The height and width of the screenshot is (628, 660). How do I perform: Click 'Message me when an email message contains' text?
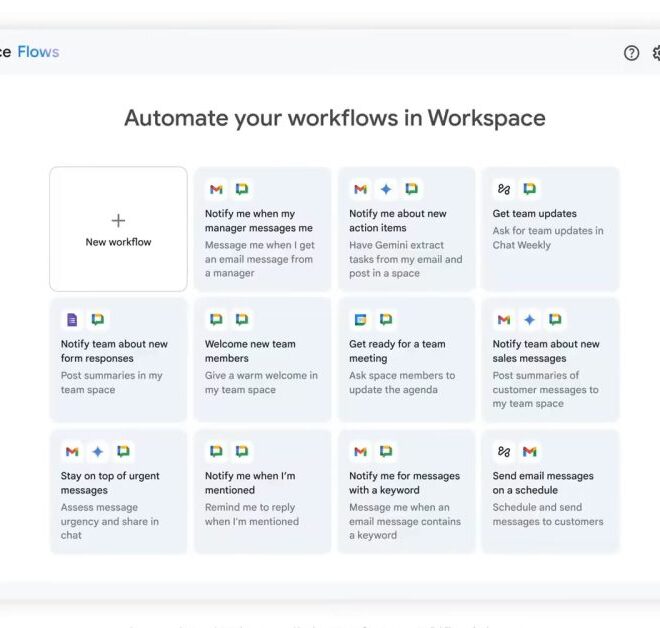point(405,521)
